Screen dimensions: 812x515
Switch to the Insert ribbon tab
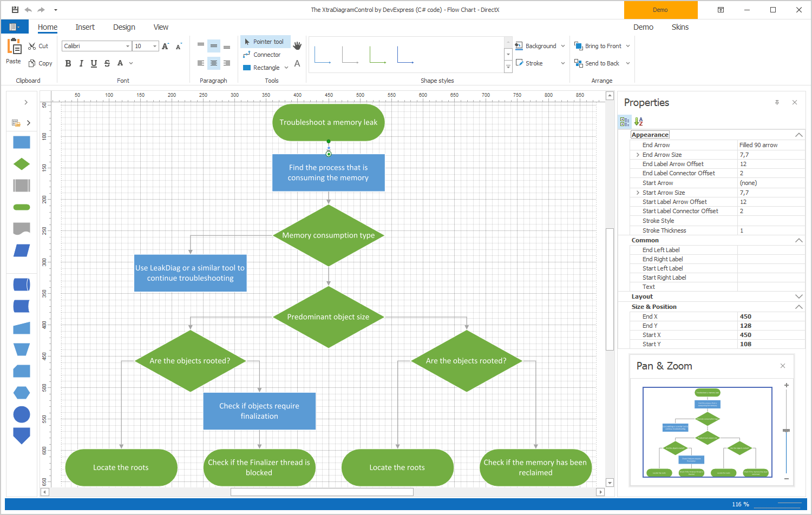click(85, 27)
